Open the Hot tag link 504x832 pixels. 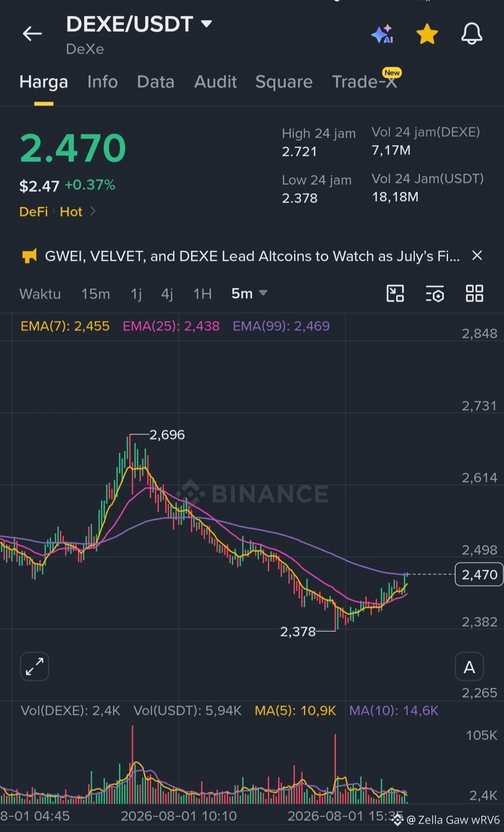(x=71, y=212)
